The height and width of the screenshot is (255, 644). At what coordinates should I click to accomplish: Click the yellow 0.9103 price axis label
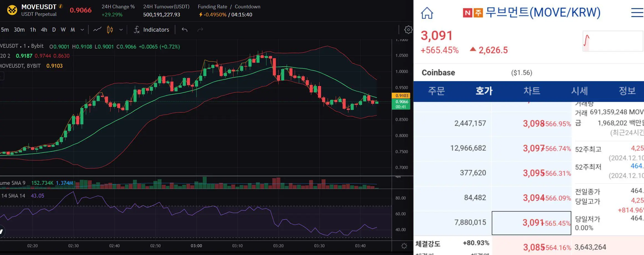pyautogui.click(x=401, y=95)
